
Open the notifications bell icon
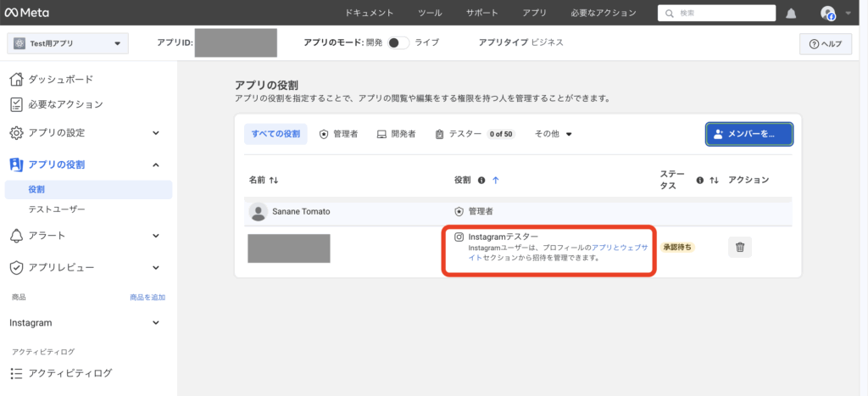coord(791,14)
